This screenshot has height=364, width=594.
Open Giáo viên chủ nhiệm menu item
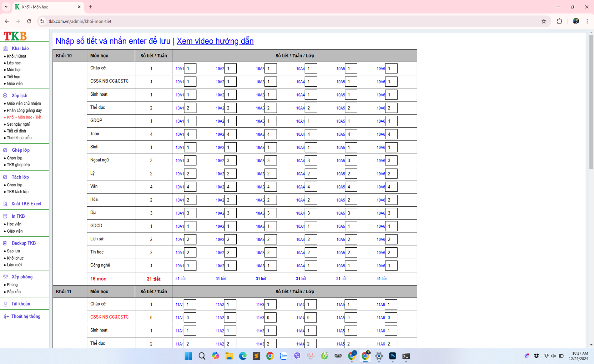(x=24, y=104)
